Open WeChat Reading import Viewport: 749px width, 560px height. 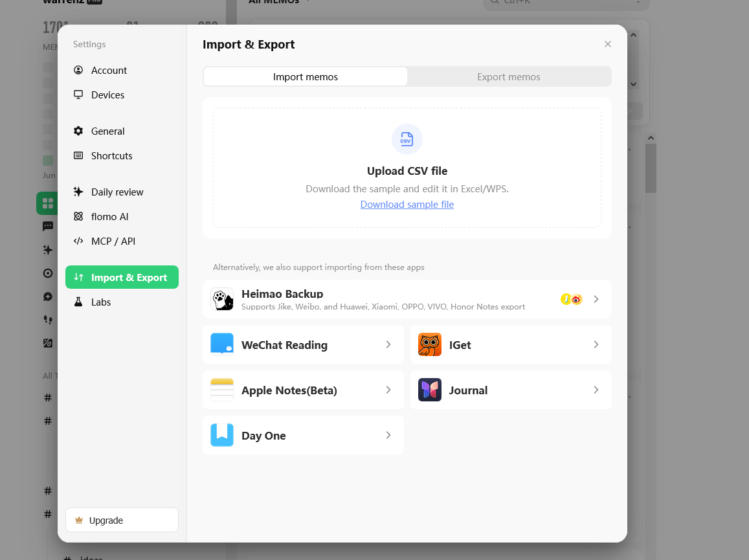click(304, 344)
